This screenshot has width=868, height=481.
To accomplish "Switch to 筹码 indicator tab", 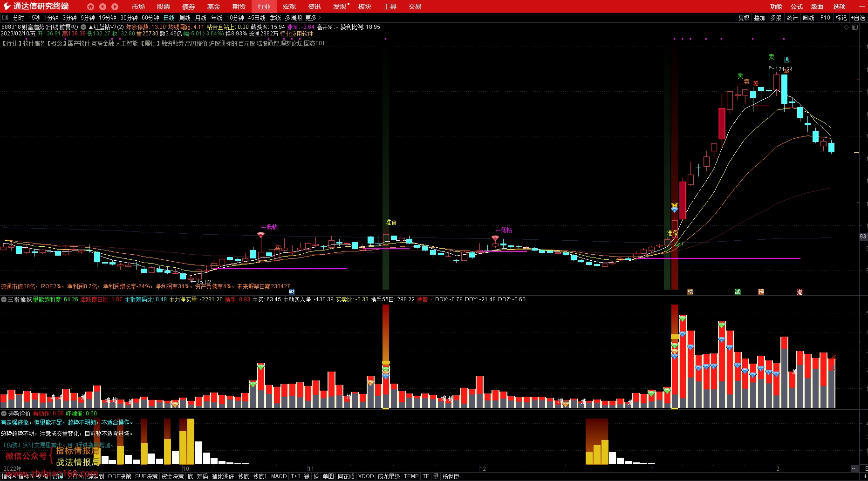I will point(202,476).
